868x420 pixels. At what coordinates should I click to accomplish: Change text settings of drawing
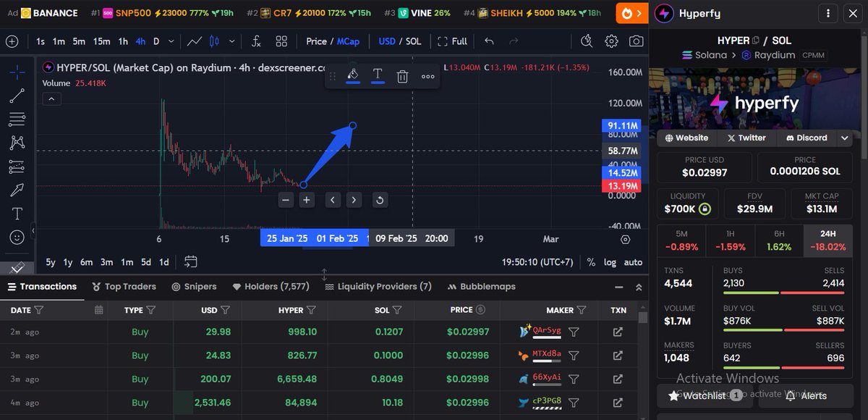click(x=378, y=75)
